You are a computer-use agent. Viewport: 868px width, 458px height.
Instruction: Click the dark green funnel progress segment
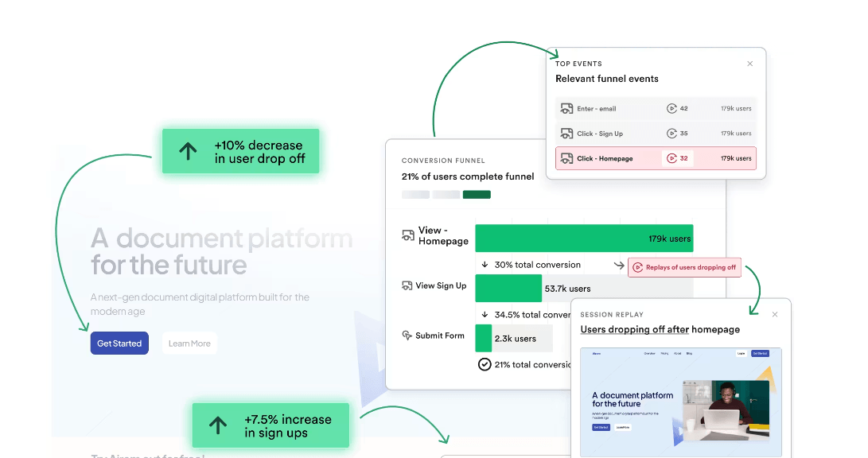click(477, 194)
